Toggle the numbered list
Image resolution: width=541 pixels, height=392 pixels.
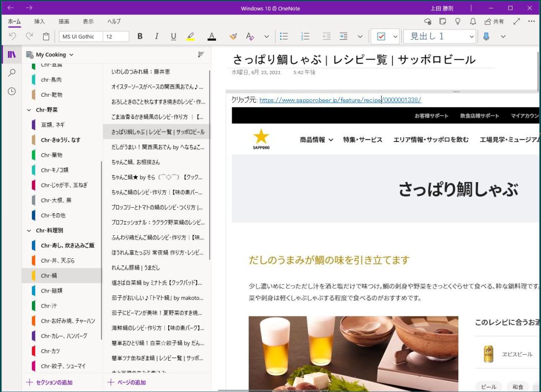tap(305, 36)
